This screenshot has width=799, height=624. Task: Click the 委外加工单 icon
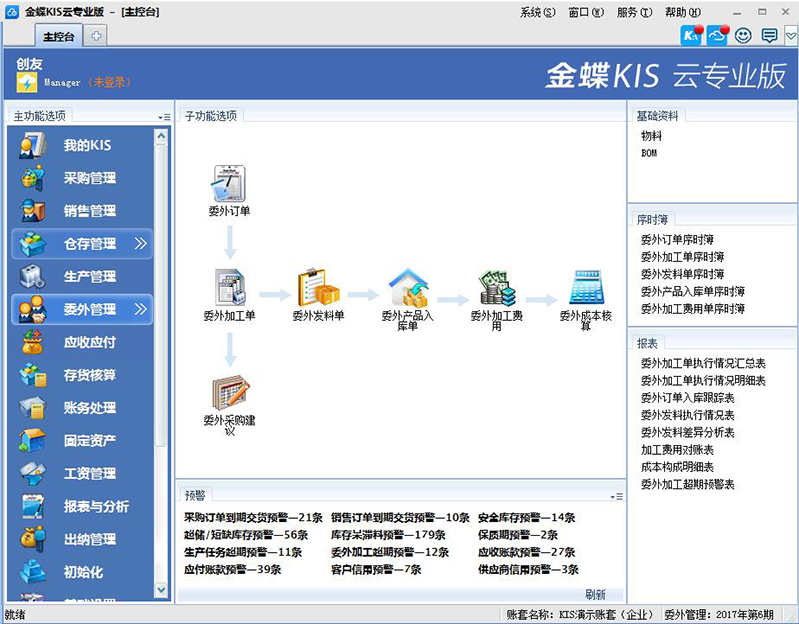pyautogui.click(x=229, y=287)
